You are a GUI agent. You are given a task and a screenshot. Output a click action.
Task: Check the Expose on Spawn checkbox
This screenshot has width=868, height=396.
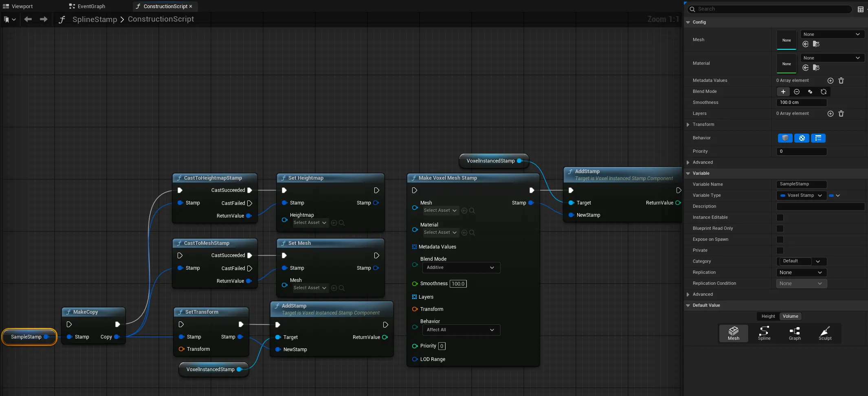click(780, 240)
